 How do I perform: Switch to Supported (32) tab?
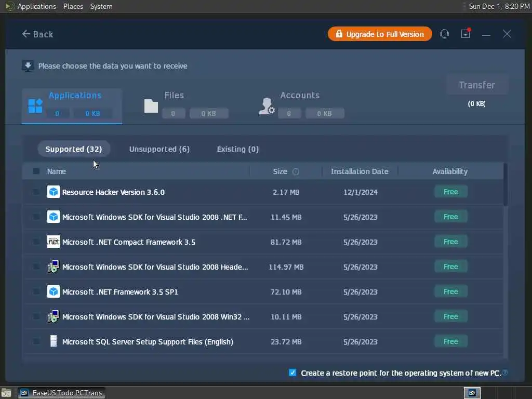74,149
